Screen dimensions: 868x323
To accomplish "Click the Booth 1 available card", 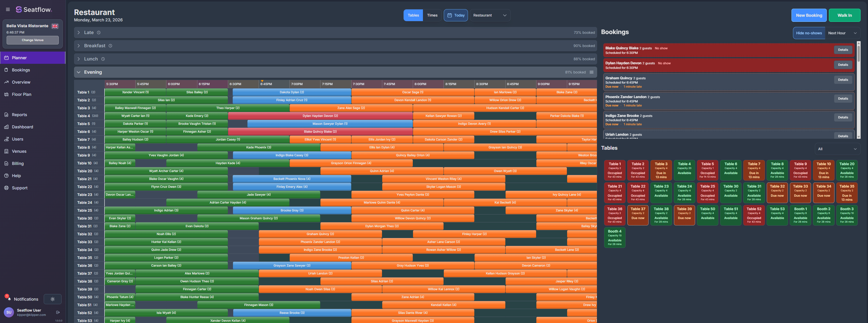I will [x=800, y=215].
